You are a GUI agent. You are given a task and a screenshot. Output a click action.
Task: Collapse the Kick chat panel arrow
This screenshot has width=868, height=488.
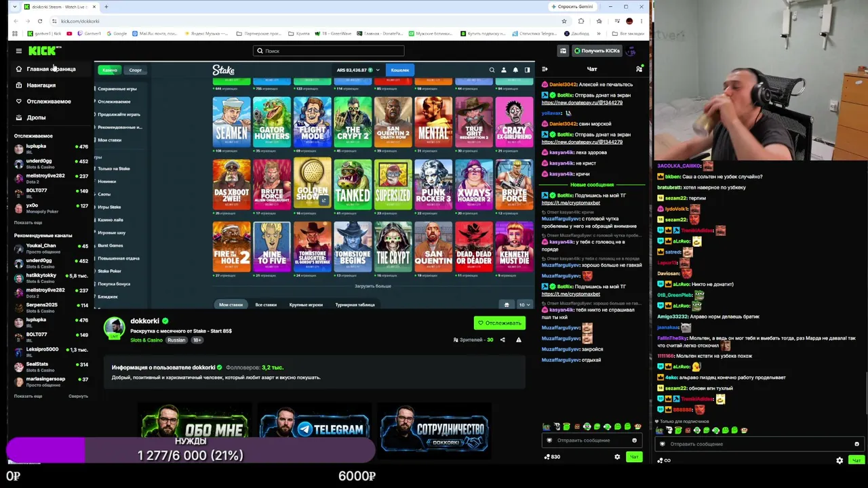pyautogui.click(x=545, y=69)
